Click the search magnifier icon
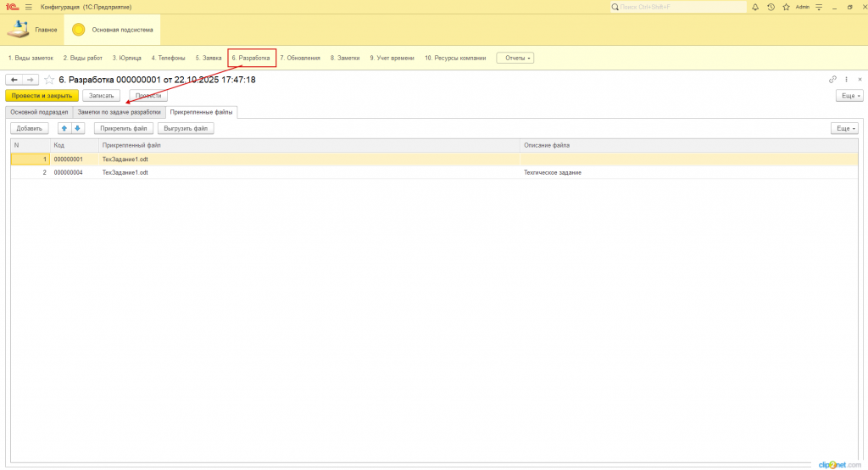 click(x=615, y=7)
